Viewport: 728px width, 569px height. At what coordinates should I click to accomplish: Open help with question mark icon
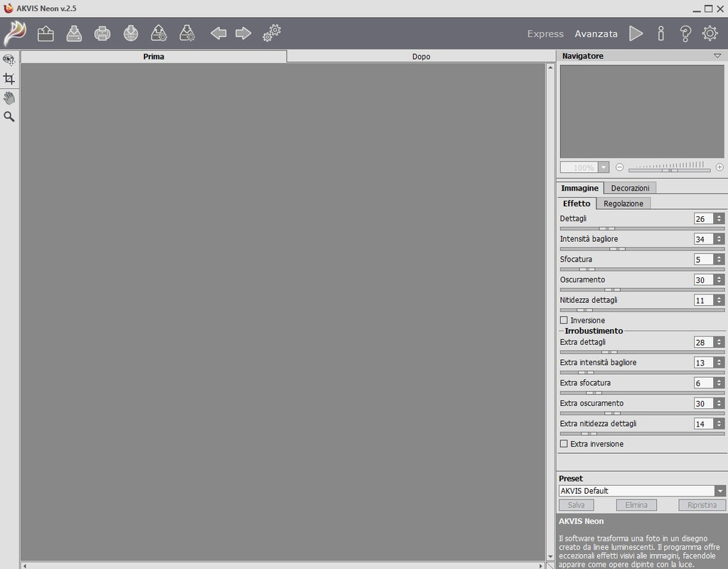point(685,33)
